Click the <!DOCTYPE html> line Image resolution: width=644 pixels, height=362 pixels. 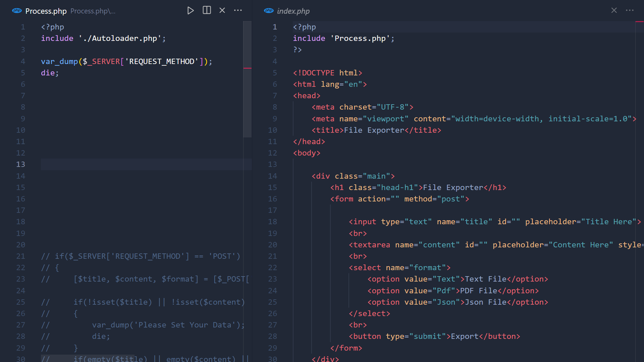tap(327, 73)
